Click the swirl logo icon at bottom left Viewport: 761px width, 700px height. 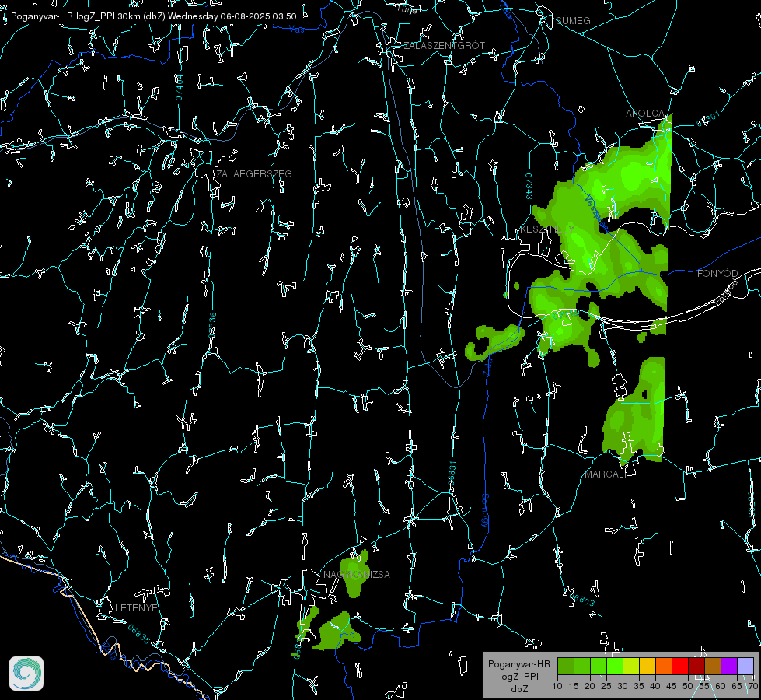pyautogui.click(x=26, y=674)
